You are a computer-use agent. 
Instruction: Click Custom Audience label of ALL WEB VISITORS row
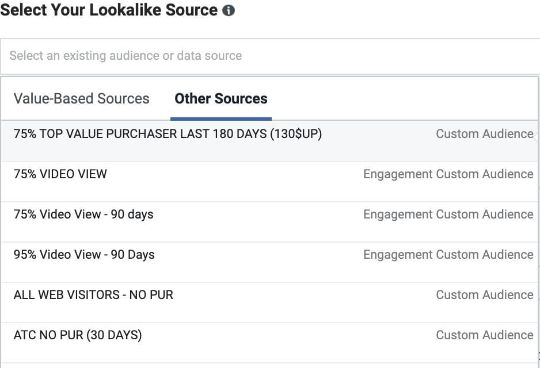coord(485,295)
